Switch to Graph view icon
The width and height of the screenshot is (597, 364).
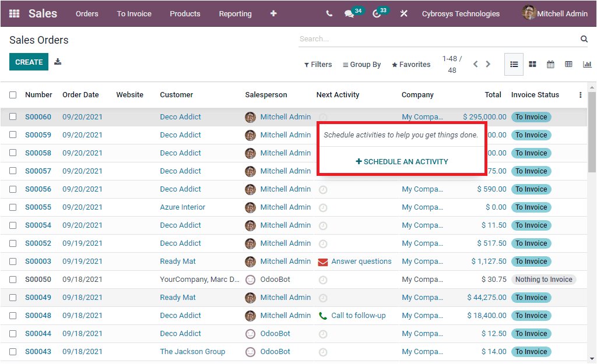click(x=587, y=64)
